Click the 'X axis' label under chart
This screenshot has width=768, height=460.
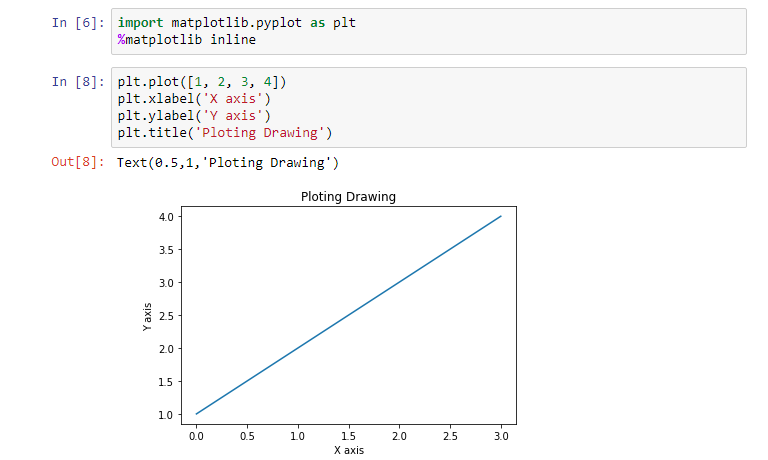point(349,450)
